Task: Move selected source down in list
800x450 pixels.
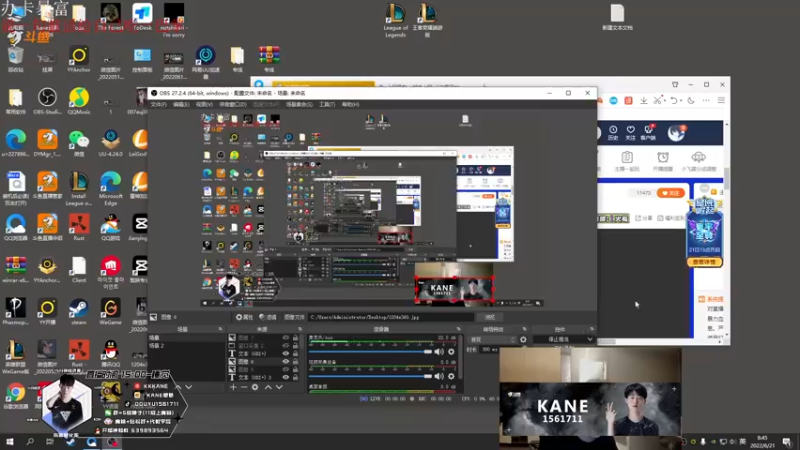Action: [279, 387]
